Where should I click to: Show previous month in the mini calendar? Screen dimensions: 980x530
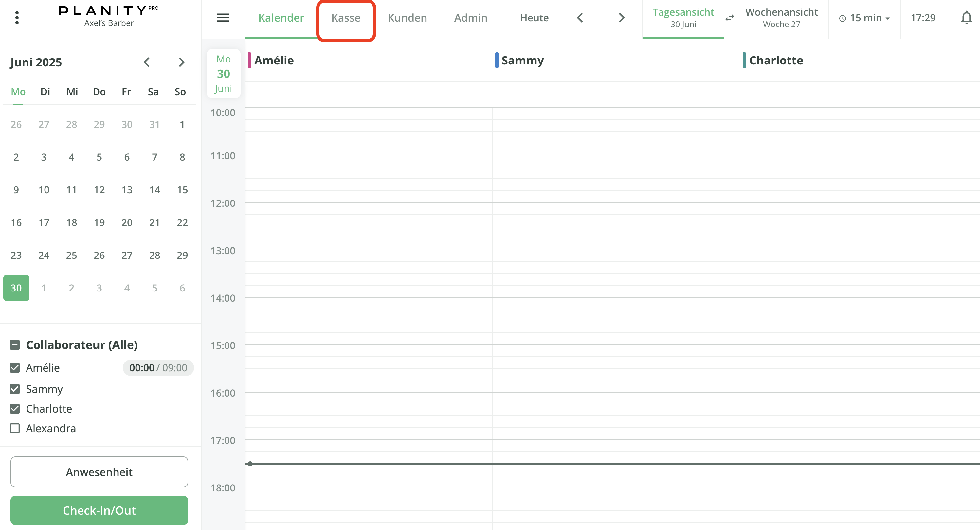pos(146,62)
